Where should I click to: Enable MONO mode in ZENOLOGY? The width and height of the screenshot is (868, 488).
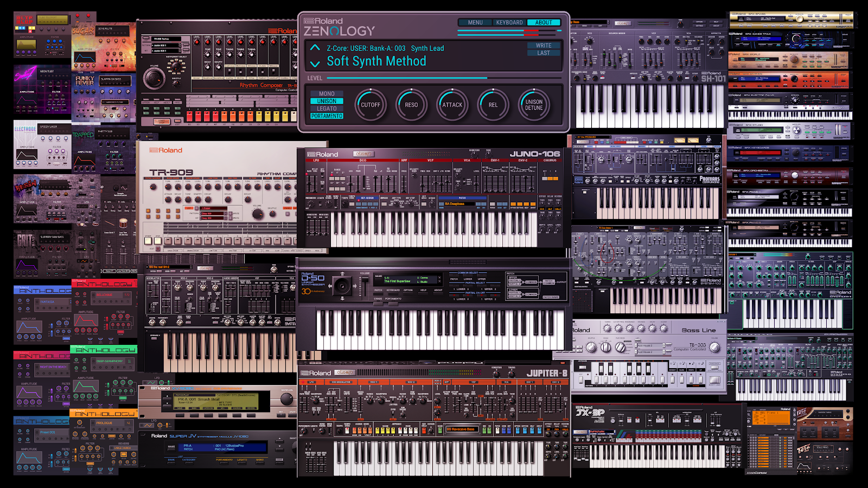(327, 94)
